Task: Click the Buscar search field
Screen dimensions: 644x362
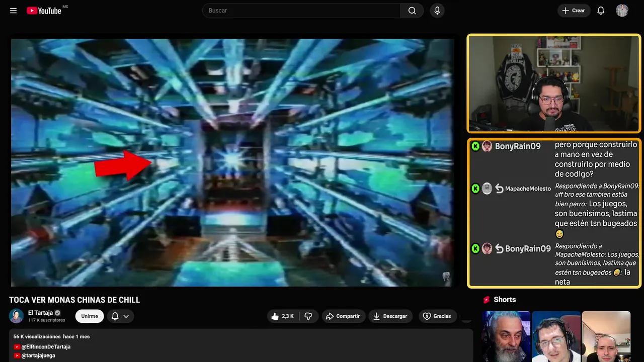Action: coord(301,11)
